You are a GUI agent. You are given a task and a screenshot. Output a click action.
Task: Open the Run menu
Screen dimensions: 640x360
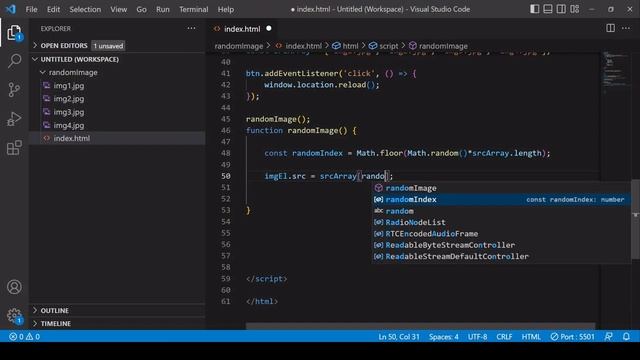[x=162, y=9]
